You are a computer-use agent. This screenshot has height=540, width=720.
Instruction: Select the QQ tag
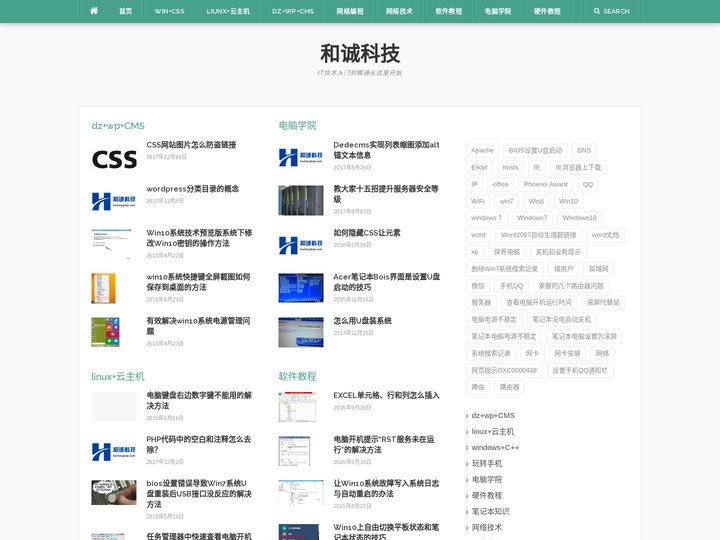point(588,184)
